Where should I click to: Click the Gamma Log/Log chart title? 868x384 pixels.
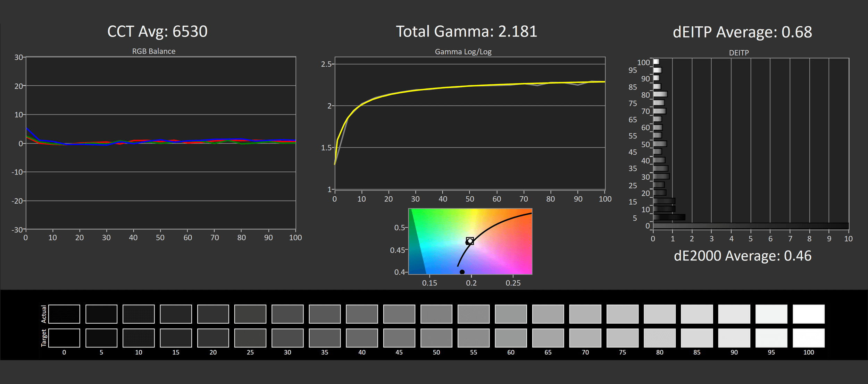pos(463,52)
